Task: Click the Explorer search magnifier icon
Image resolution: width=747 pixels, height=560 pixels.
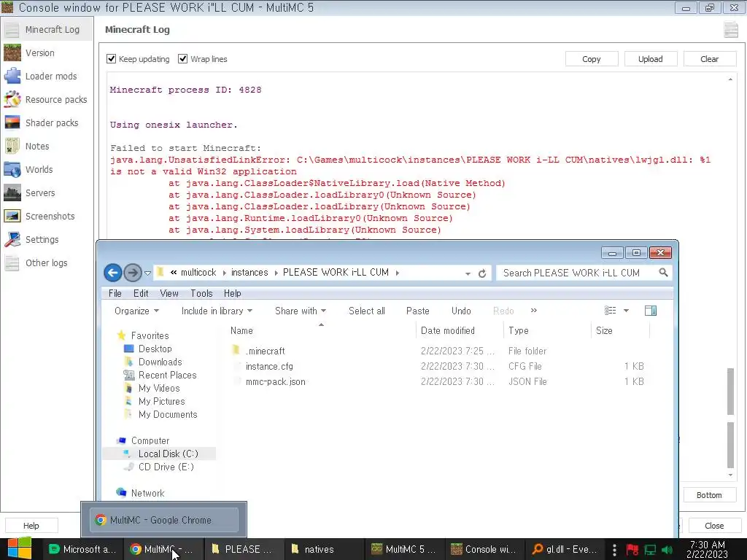Action: pos(663,273)
